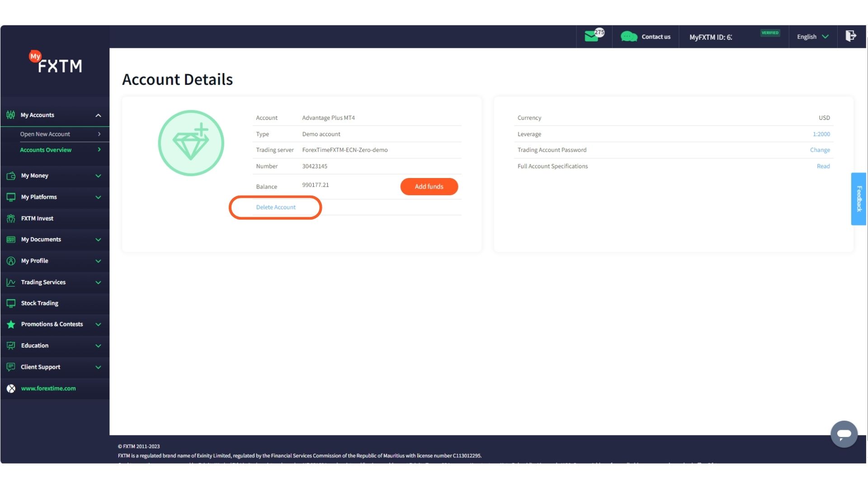Expand the Promotions & Contests chevron
The image size is (868, 488).
click(x=98, y=324)
